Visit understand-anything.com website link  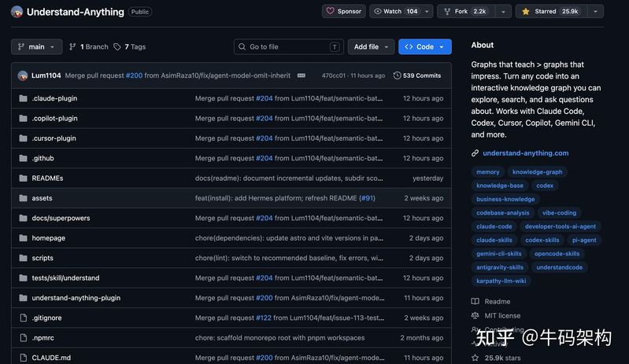click(x=526, y=153)
